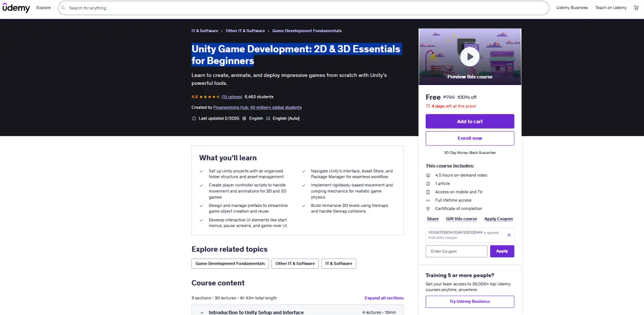Click the search magnifier icon
Screen dimensions: 644x315
64,8
